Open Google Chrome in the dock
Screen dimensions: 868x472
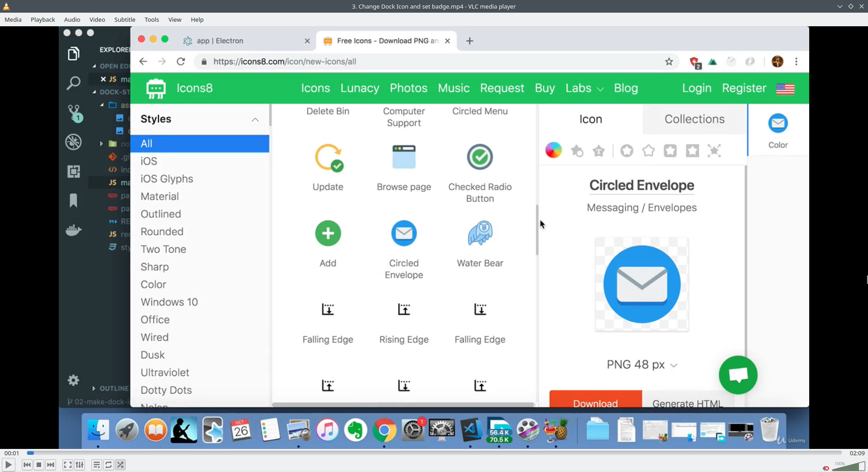(x=384, y=430)
